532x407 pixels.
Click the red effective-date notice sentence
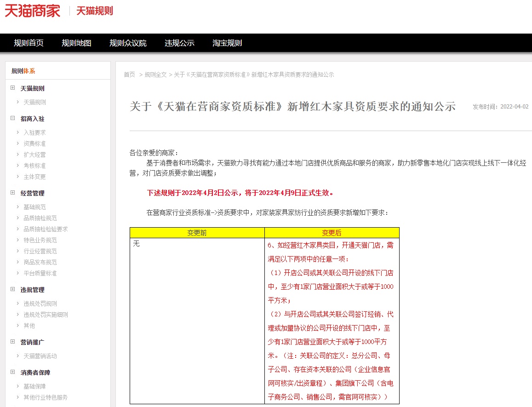tap(240, 193)
